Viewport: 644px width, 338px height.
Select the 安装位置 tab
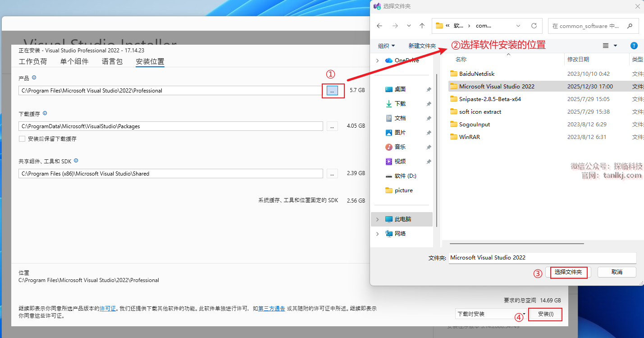coord(150,62)
